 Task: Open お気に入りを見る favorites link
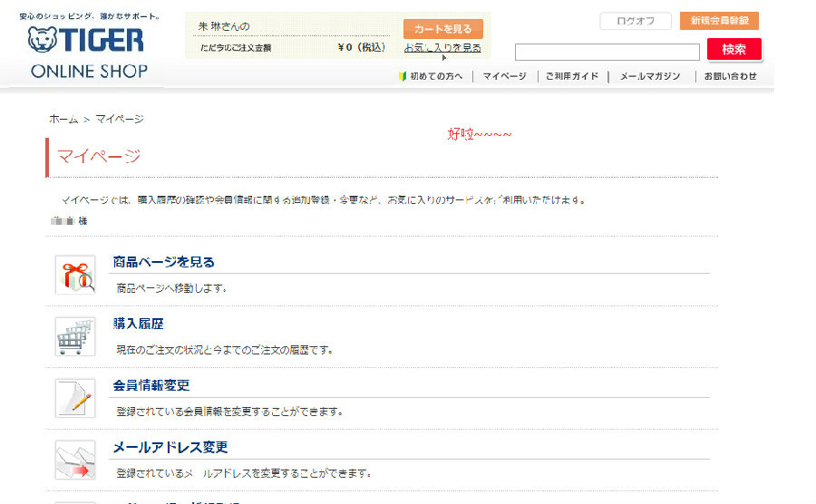pos(442,48)
